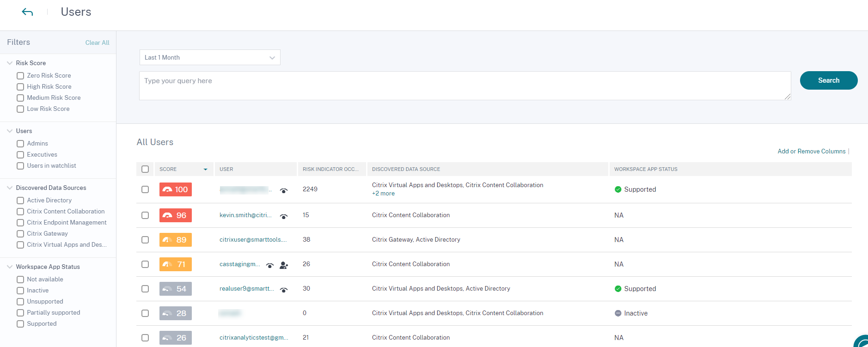Collapse Discovered Data Sources filter section

point(10,188)
